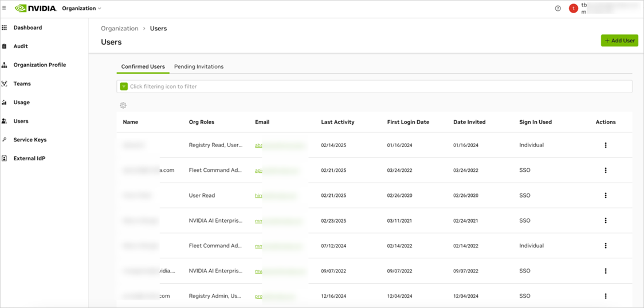Screen dimensions: 644x308
Task: Open actions menu for Registry Admin row
Action: click(x=606, y=296)
